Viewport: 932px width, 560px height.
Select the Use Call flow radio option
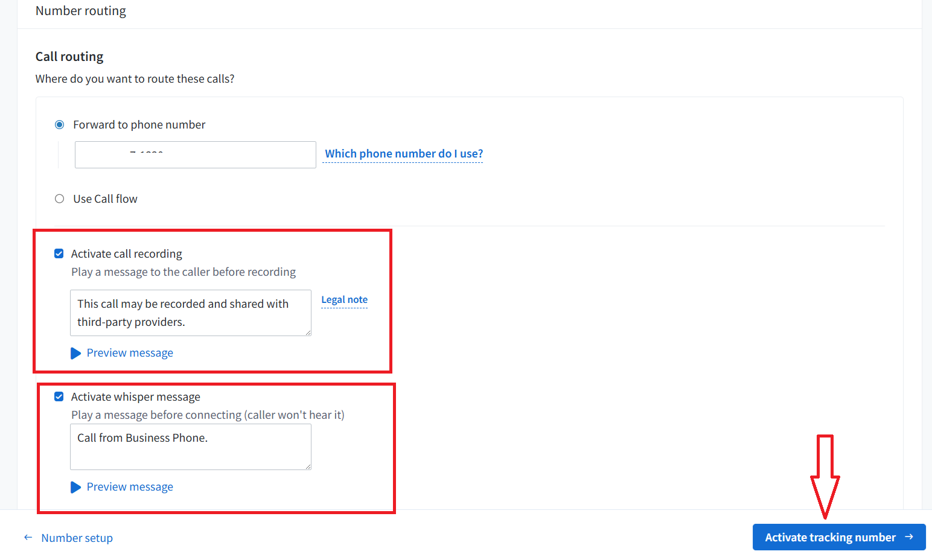(x=59, y=199)
